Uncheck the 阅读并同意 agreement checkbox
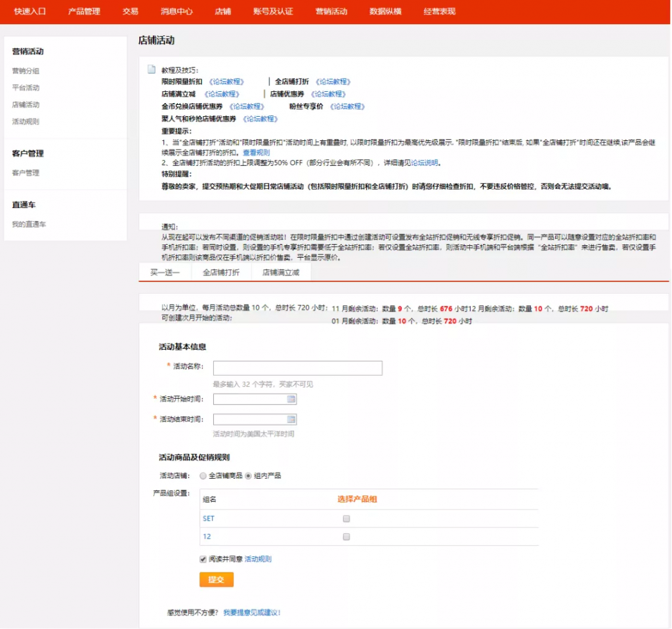 [203, 559]
